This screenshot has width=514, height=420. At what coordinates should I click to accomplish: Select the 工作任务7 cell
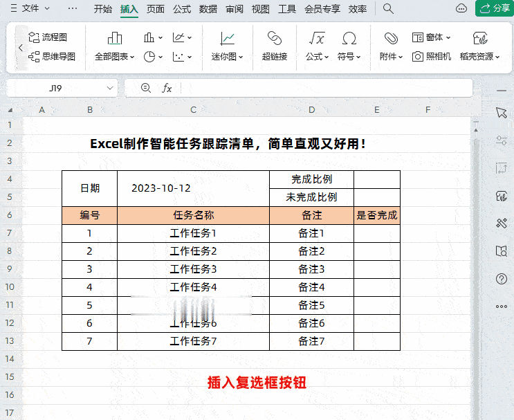click(194, 341)
